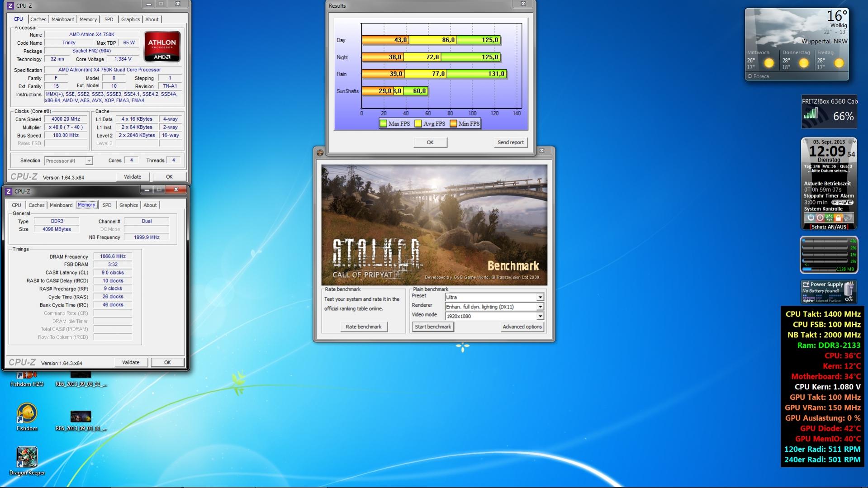
Task: Switch to CPU tab in CPU-Z Memory window
Action: click(16, 205)
